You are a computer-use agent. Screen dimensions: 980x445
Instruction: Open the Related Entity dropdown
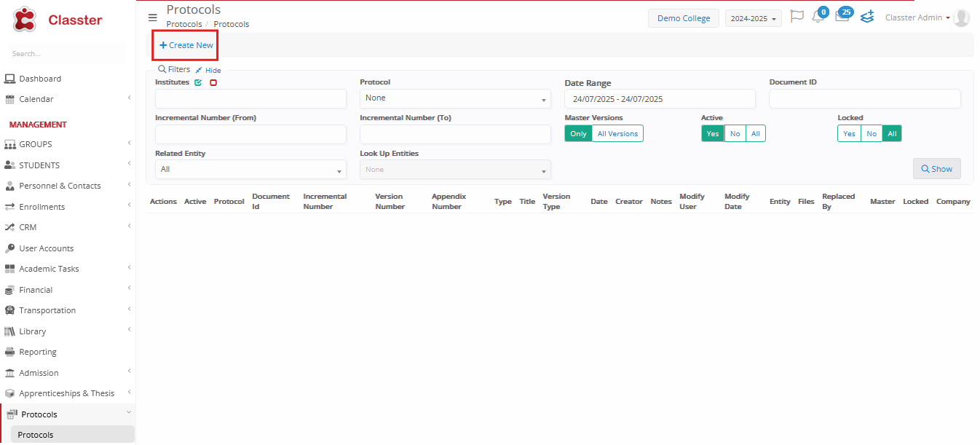(x=250, y=170)
